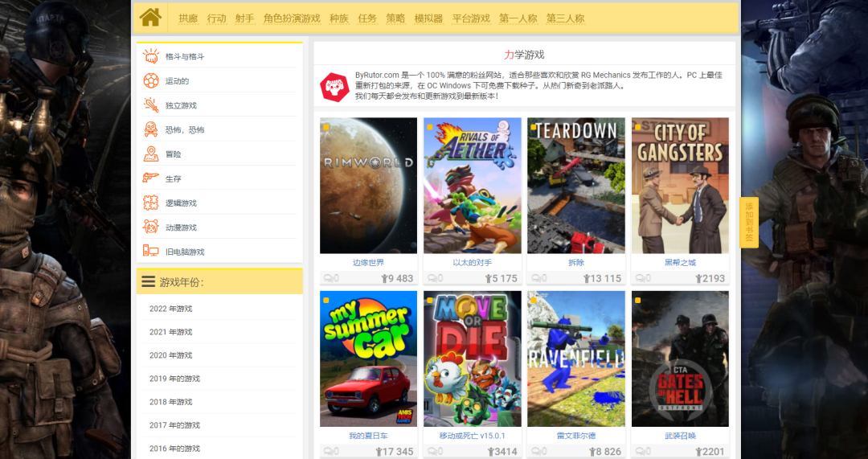Open the 2017 年的游戏 link
Screen dimensions: 868x459
174,424
